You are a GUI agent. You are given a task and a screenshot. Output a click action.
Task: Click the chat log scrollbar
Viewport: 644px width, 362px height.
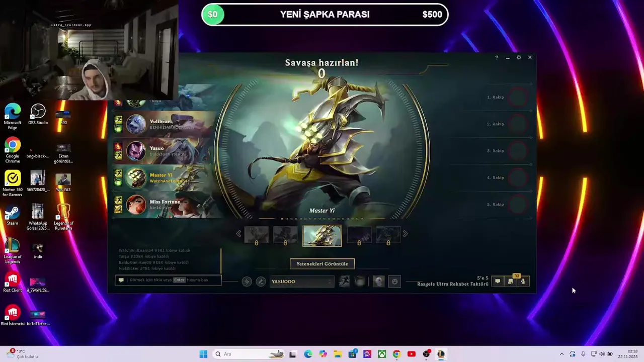pos(221,260)
